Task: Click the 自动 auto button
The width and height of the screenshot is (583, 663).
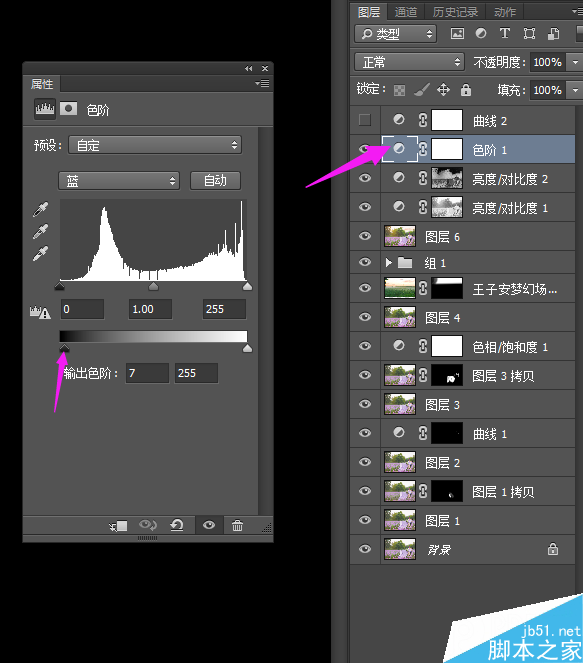Action: (x=216, y=181)
